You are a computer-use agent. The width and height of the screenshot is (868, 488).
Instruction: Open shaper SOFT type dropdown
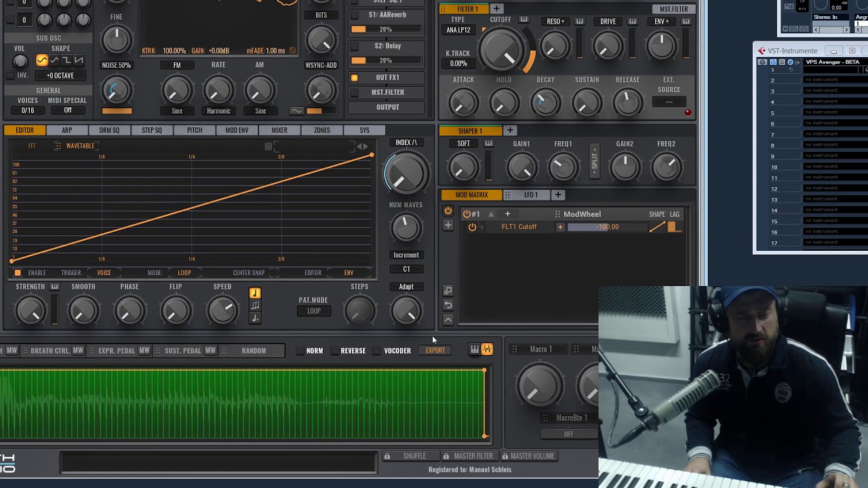pos(463,144)
